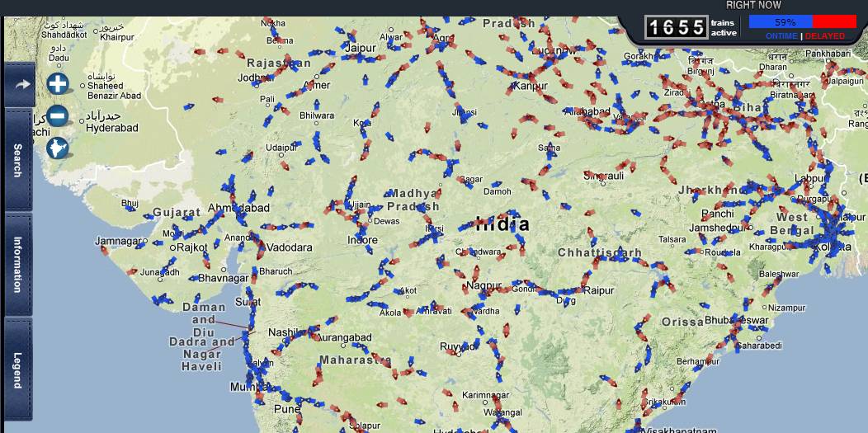Click the Rajkot city label
Screen dimensions: 868x433
pos(191,247)
